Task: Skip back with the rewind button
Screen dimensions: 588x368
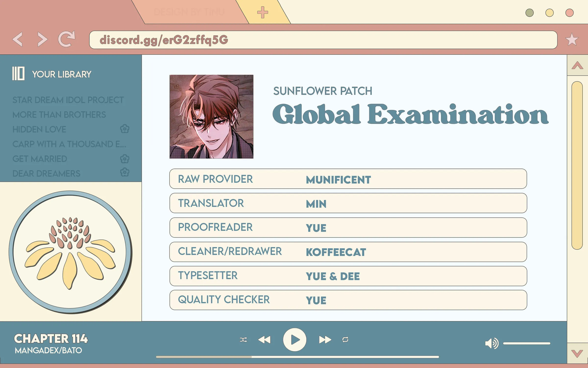Action: pyautogui.click(x=264, y=340)
